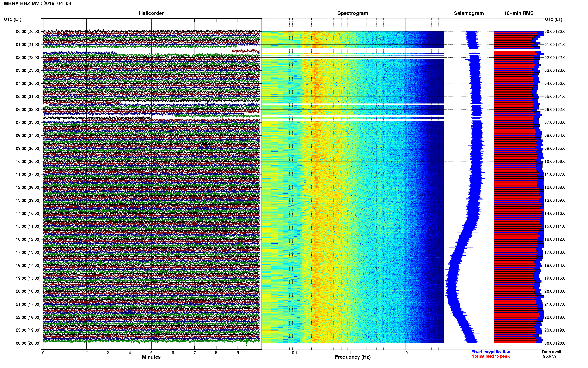Click the right-side '21:00 (17:0' time label
588x368 pixels.
555,304
